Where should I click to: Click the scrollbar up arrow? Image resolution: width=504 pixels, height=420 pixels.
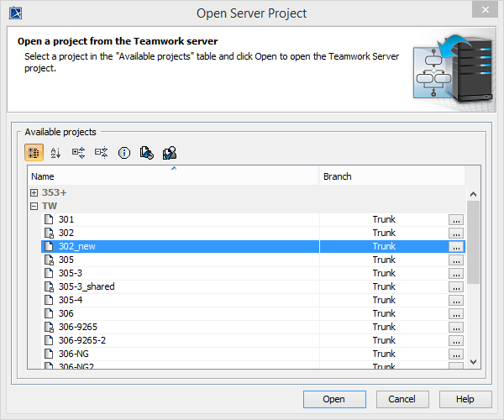tap(473, 194)
